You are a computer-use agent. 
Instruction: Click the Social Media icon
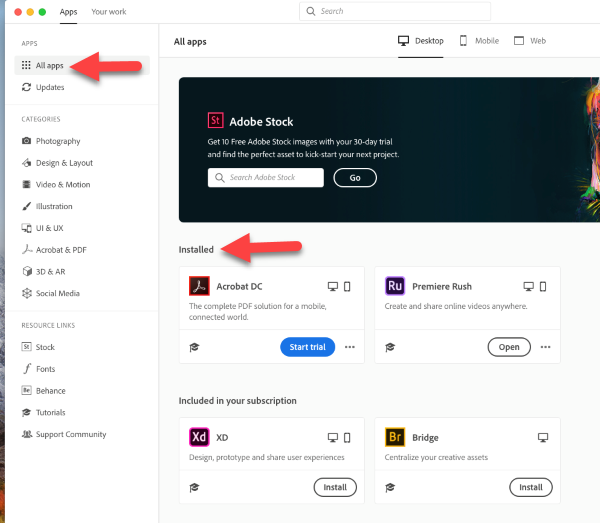coord(27,293)
